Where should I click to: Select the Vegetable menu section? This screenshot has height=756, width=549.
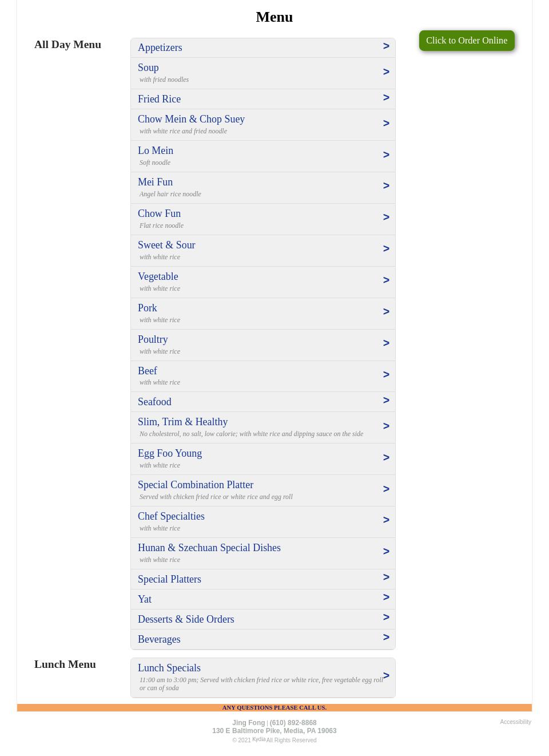pyautogui.click(x=158, y=276)
